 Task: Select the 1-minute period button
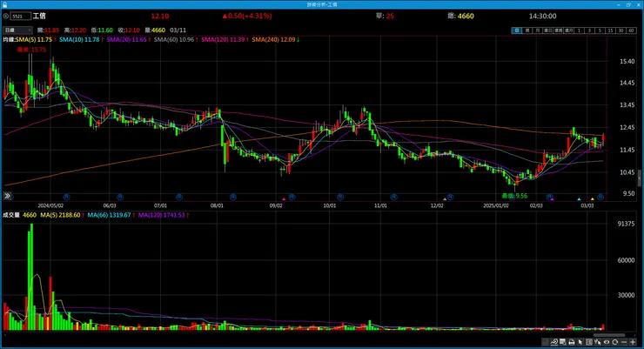[579, 30]
